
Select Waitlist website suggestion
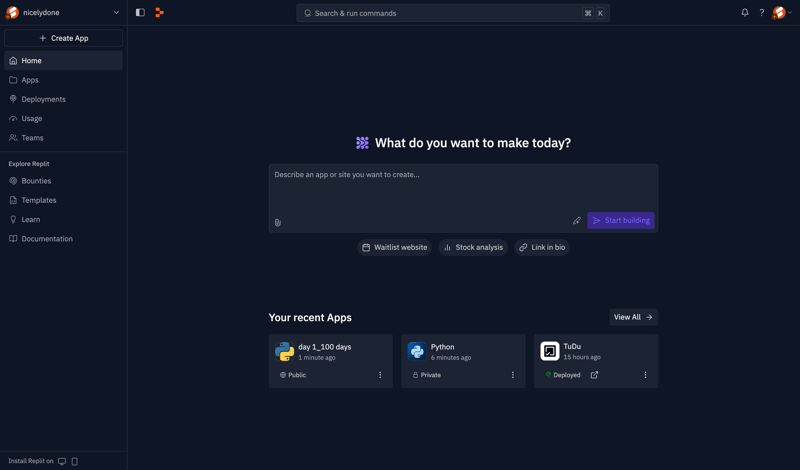pos(394,248)
